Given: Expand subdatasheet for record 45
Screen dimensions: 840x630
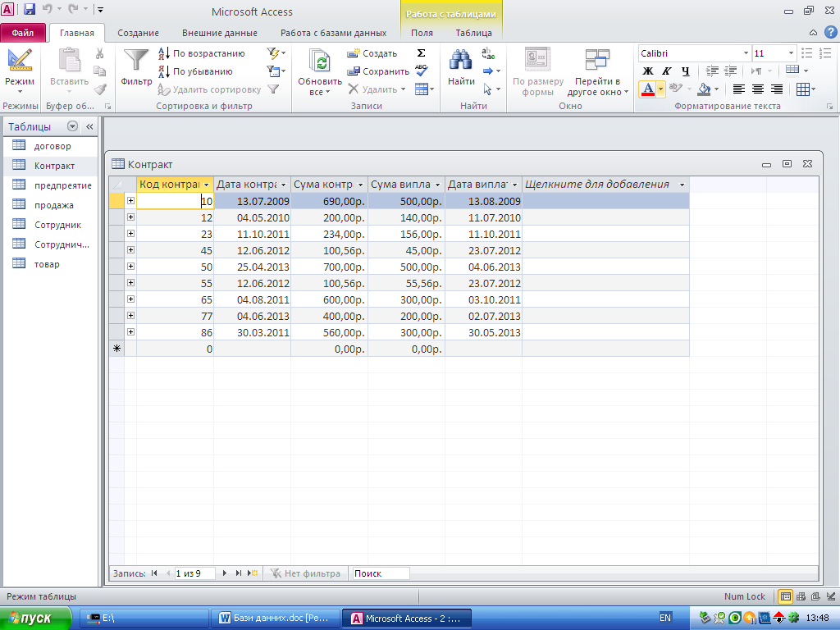Looking at the screenshot, I should point(130,249).
